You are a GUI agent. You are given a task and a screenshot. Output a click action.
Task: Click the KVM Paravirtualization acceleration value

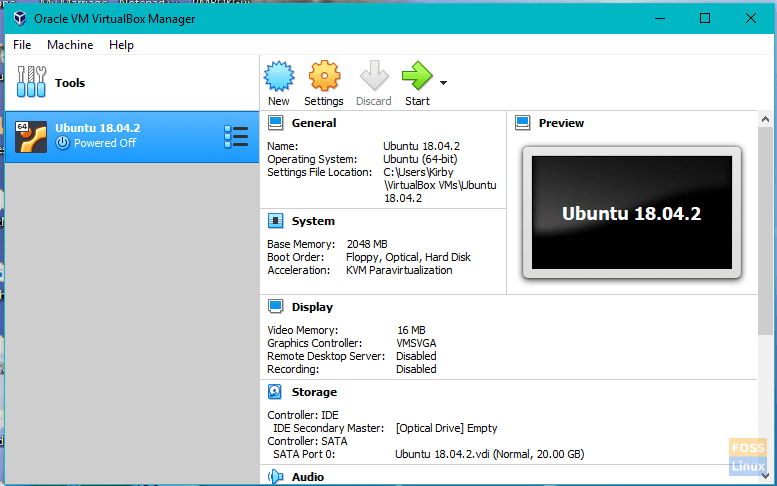tap(399, 270)
